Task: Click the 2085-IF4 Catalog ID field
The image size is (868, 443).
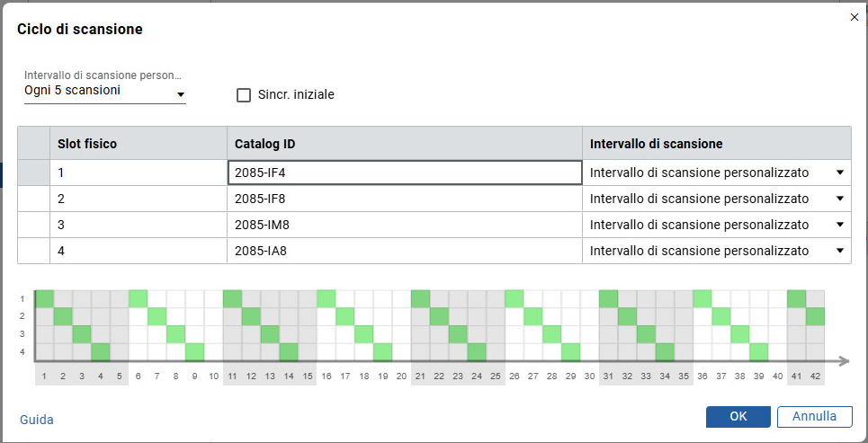Action: pyautogui.click(x=404, y=173)
